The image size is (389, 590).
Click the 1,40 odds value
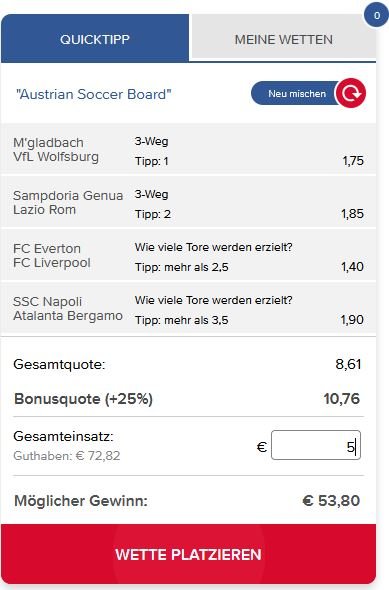click(x=352, y=267)
